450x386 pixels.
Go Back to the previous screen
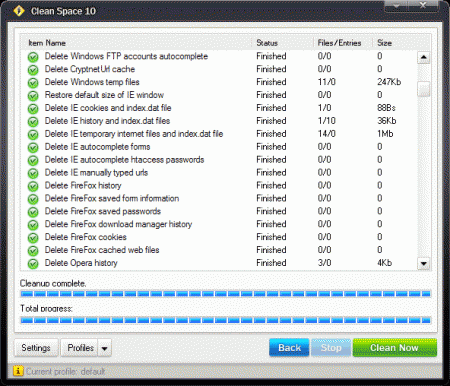pyautogui.click(x=289, y=348)
